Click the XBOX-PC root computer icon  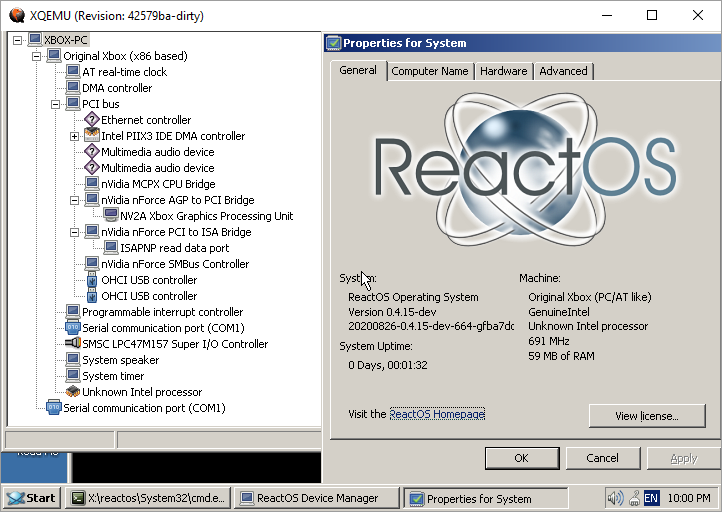35,40
